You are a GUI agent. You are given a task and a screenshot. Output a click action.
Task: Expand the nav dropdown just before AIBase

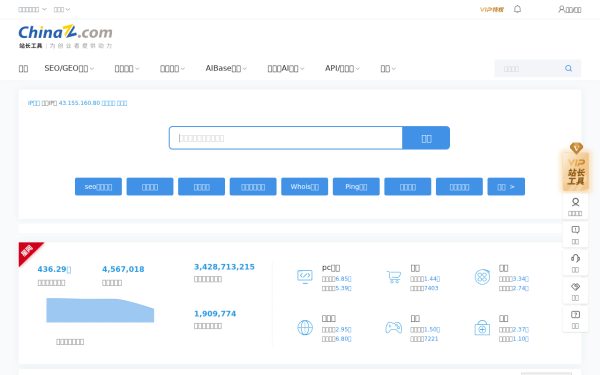(172, 68)
